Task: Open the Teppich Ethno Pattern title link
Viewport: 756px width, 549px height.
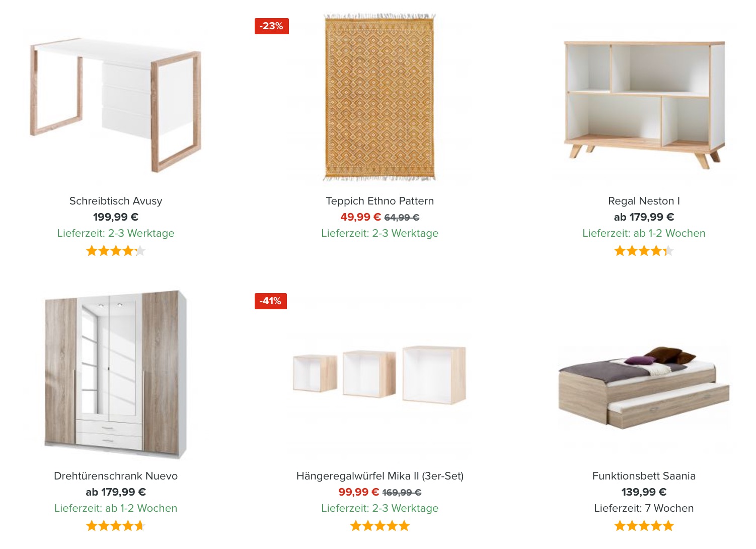Action: (380, 201)
